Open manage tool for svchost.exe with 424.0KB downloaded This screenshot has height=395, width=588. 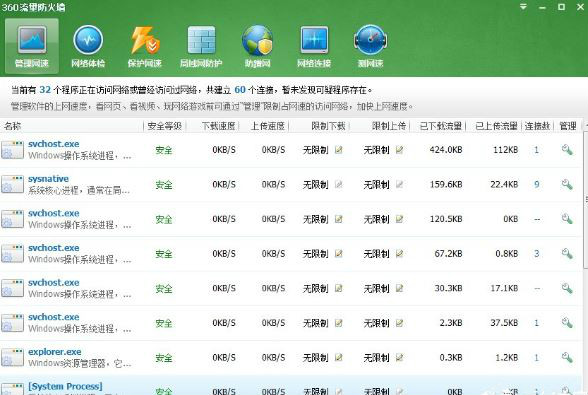(567, 150)
